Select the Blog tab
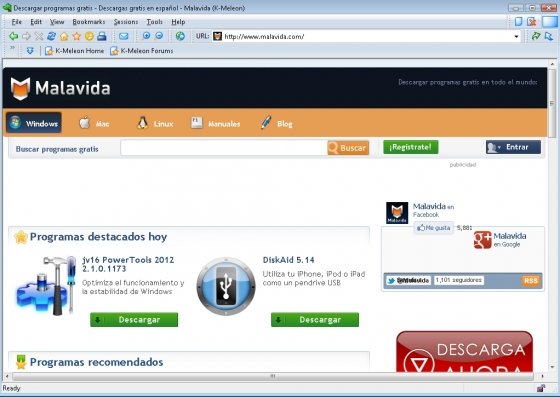 click(x=277, y=124)
